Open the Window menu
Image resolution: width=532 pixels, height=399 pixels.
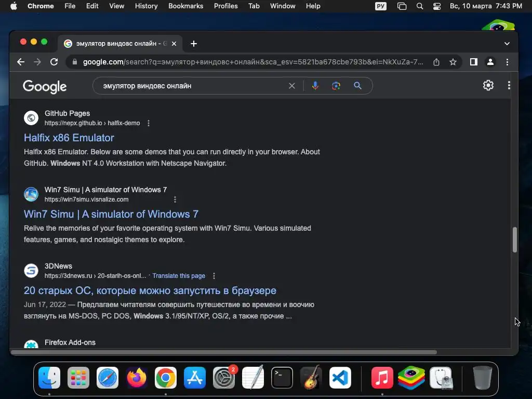[283, 6]
